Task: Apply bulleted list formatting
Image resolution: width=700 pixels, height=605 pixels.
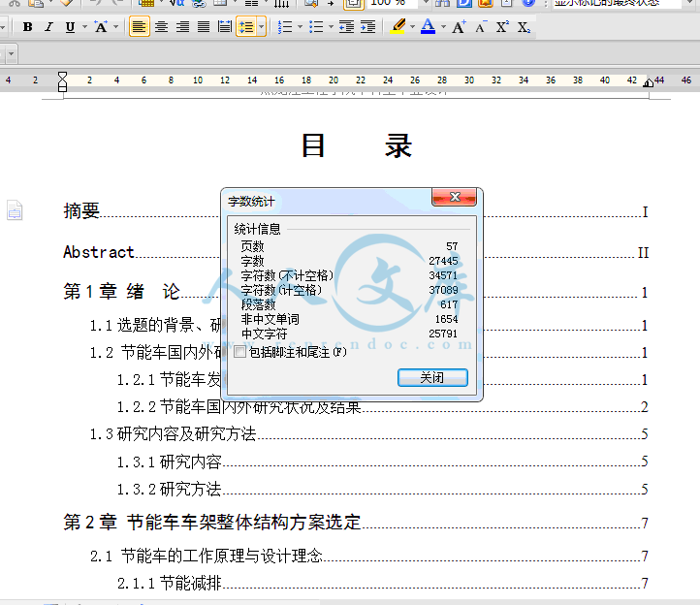Action: [x=316, y=27]
